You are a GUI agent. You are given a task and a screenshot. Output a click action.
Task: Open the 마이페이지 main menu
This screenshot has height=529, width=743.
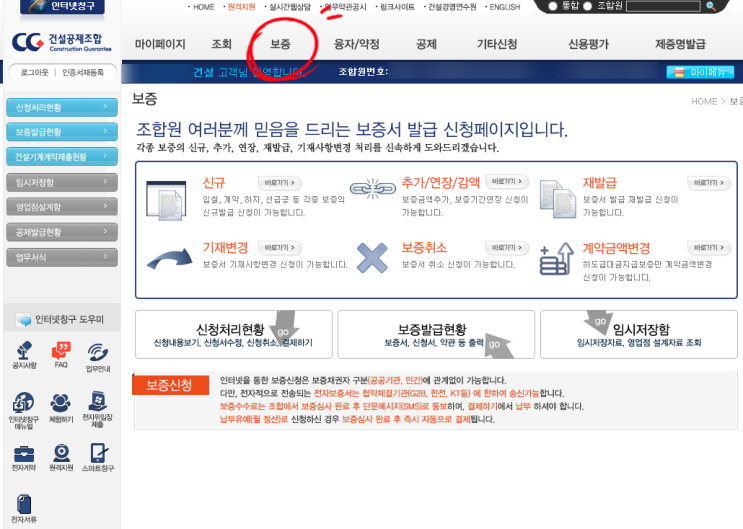(x=160, y=44)
